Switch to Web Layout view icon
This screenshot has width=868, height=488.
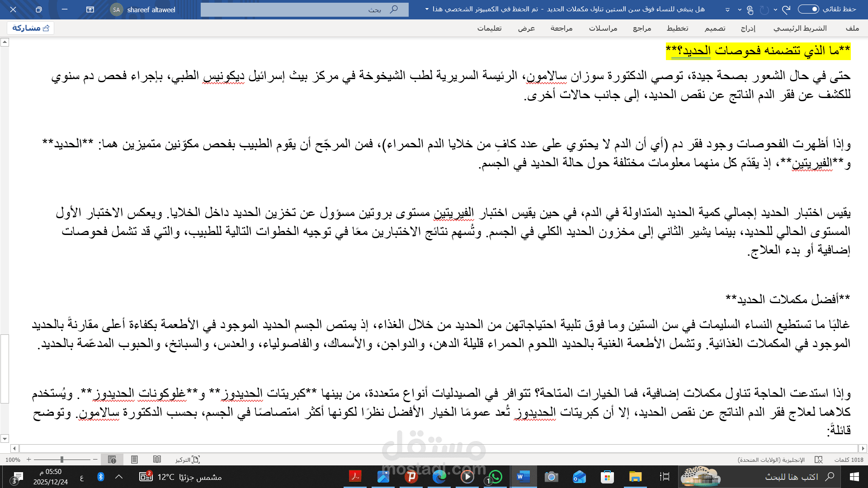click(111, 460)
